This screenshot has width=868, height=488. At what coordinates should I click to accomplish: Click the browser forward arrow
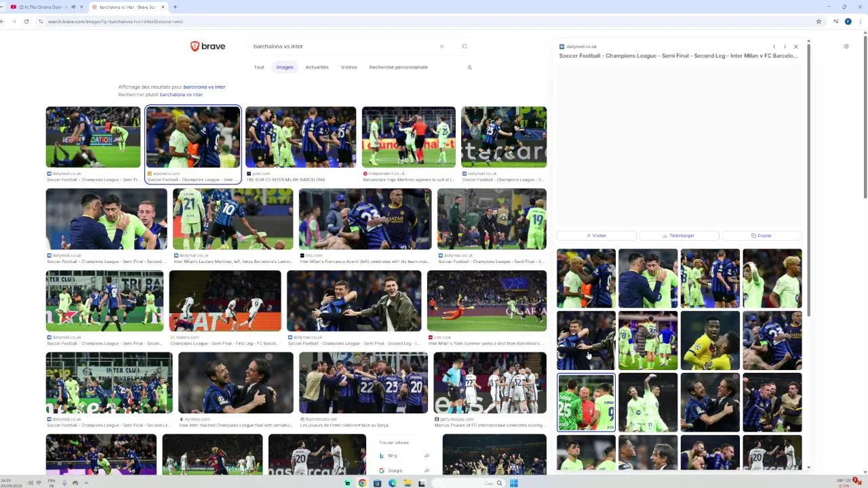[14, 22]
